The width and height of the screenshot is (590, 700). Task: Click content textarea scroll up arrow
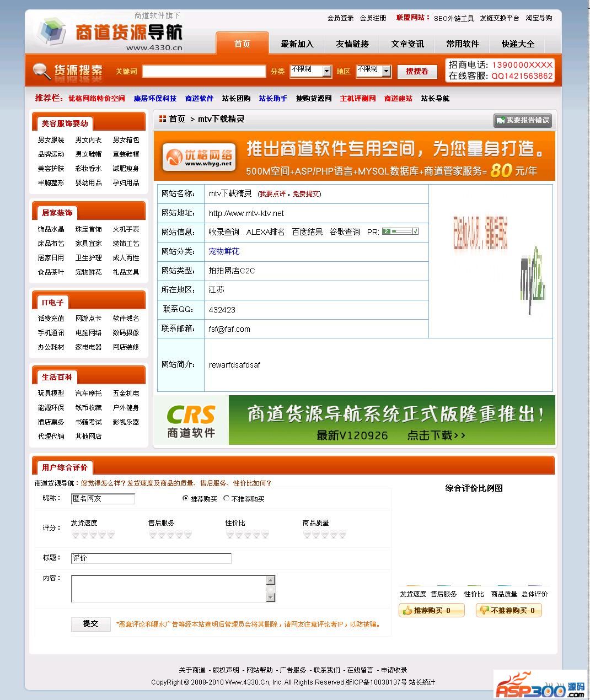click(271, 580)
